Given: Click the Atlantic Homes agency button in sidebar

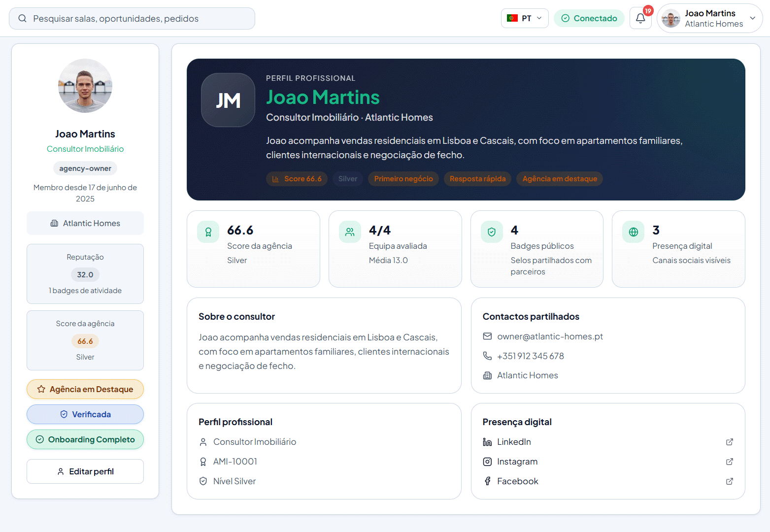Looking at the screenshot, I should pyautogui.click(x=85, y=223).
